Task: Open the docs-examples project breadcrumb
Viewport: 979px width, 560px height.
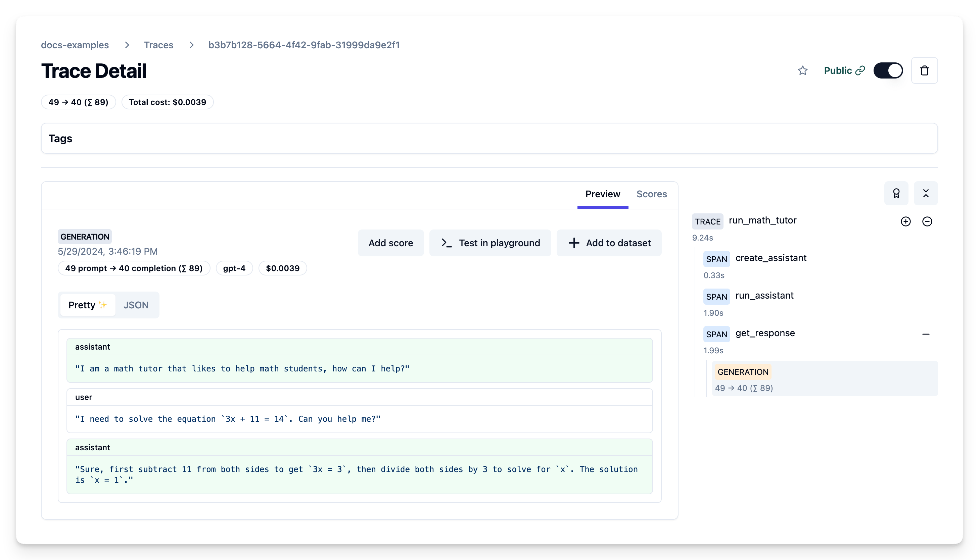Action: (75, 45)
